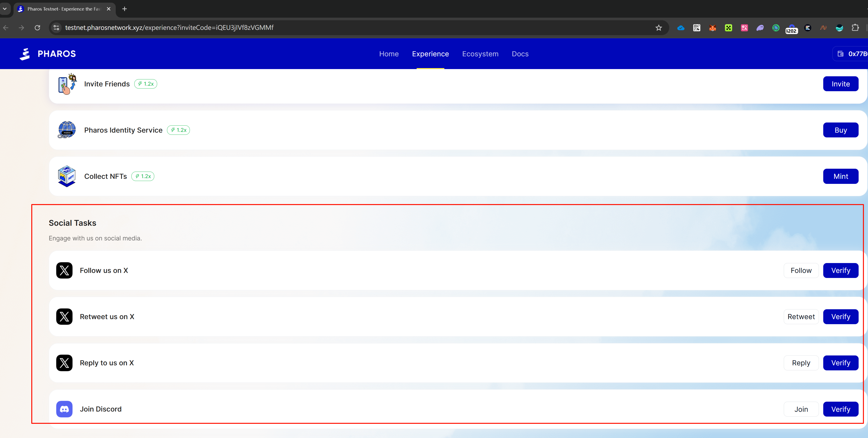This screenshot has height=438, width=868.
Task: Click the Pharos Identity Service globe icon
Action: 67,130
